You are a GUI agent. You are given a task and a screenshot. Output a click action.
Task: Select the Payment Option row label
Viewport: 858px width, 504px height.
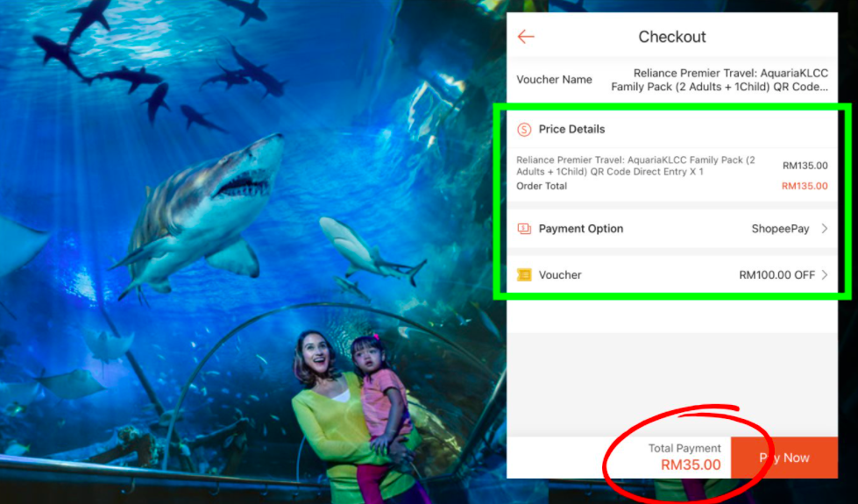(580, 229)
